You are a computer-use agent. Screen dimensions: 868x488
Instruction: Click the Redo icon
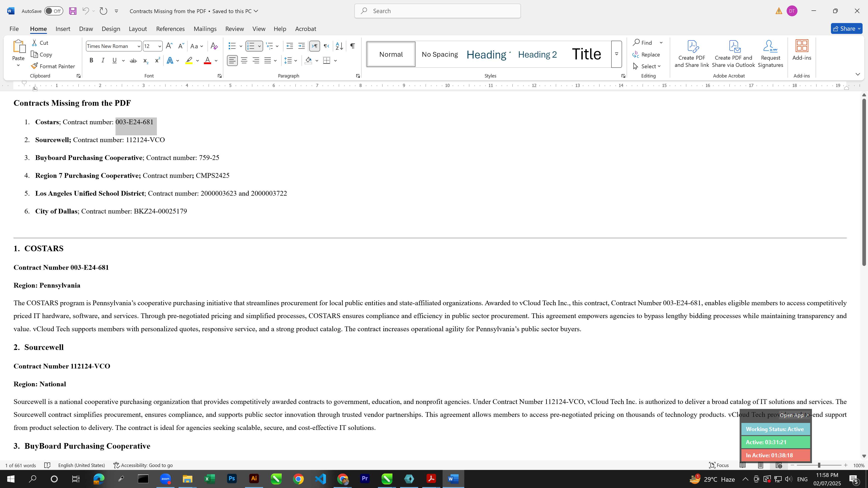click(104, 11)
